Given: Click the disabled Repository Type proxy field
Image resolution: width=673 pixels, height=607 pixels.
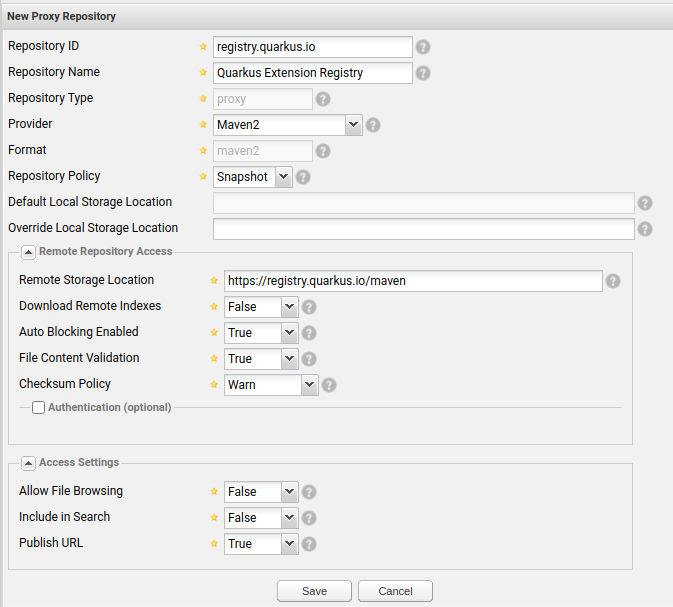Looking at the screenshot, I should [x=263, y=99].
